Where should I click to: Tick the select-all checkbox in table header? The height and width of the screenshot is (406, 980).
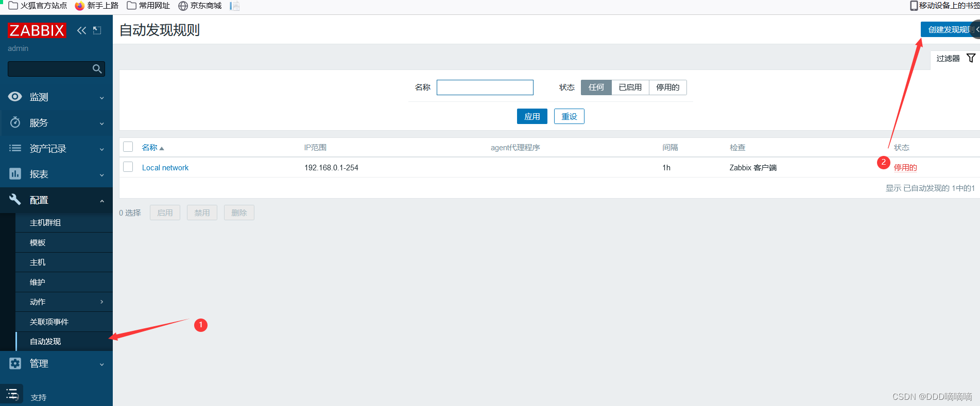pos(128,147)
